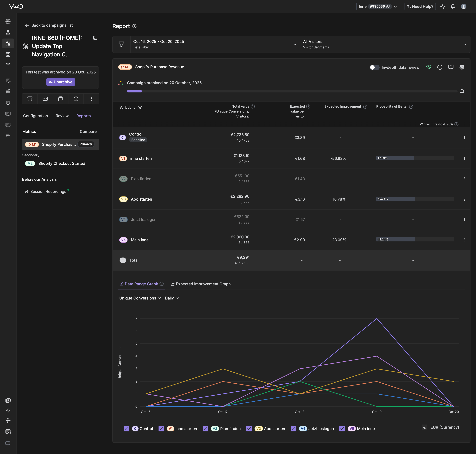This screenshot has height=454, width=476.
Task: Enable the In-depth data review toggle
Action: coord(374,68)
